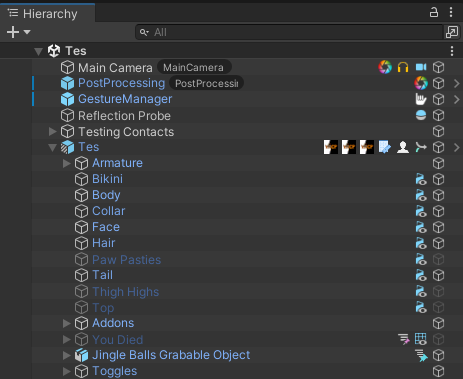The width and height of the screenshot is (463, 379).
Task: Click the skinned mesh renderer icon on Hair row
Action: point(421,243)
